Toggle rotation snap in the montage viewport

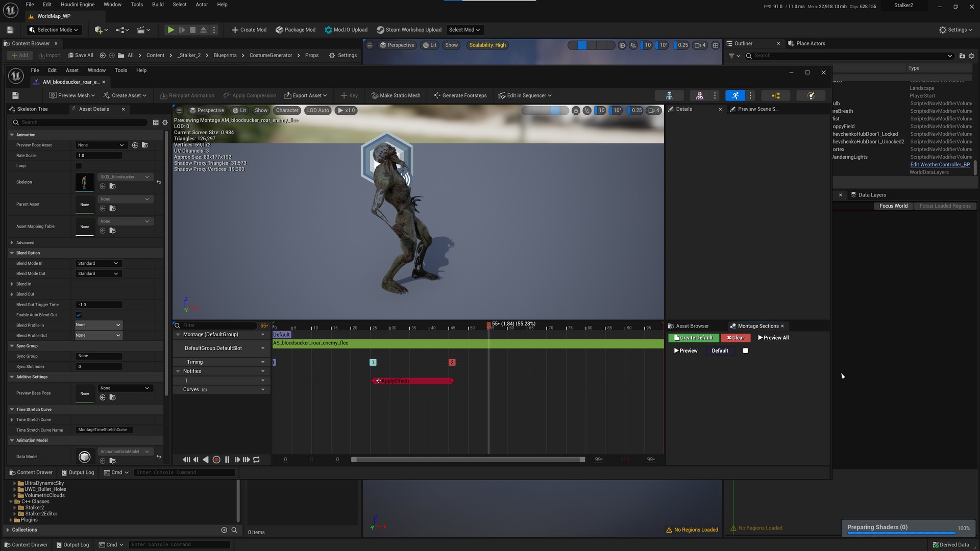(x=617, y=111)
